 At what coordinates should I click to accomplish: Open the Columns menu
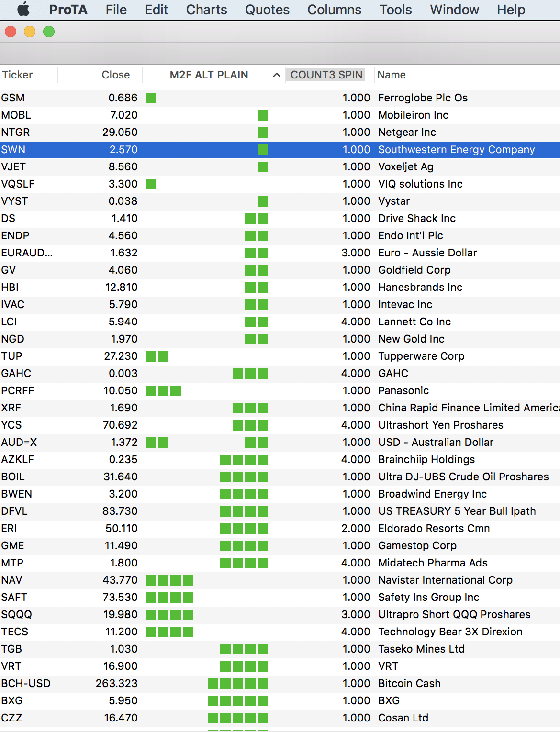[335, 10]
